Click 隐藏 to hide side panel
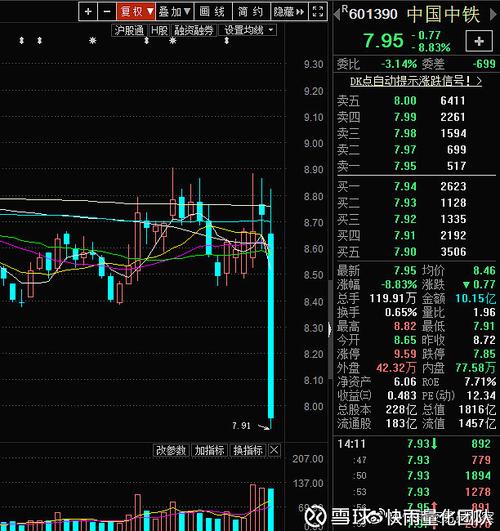The image size is (500, 531). 289,12
